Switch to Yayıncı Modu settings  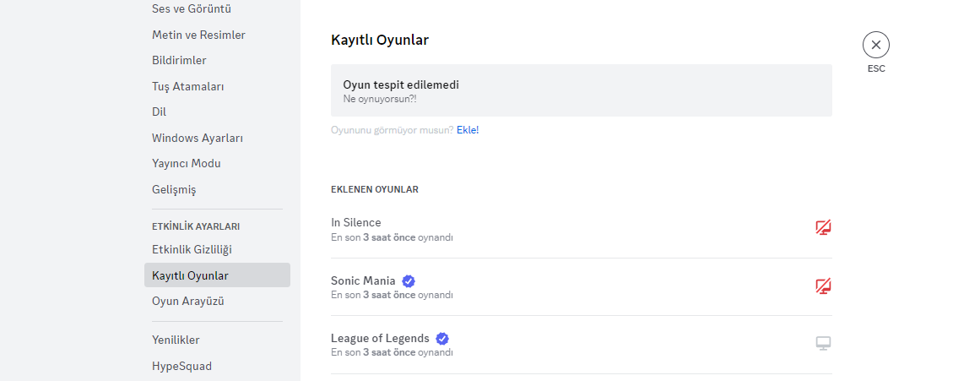(187, 163)
